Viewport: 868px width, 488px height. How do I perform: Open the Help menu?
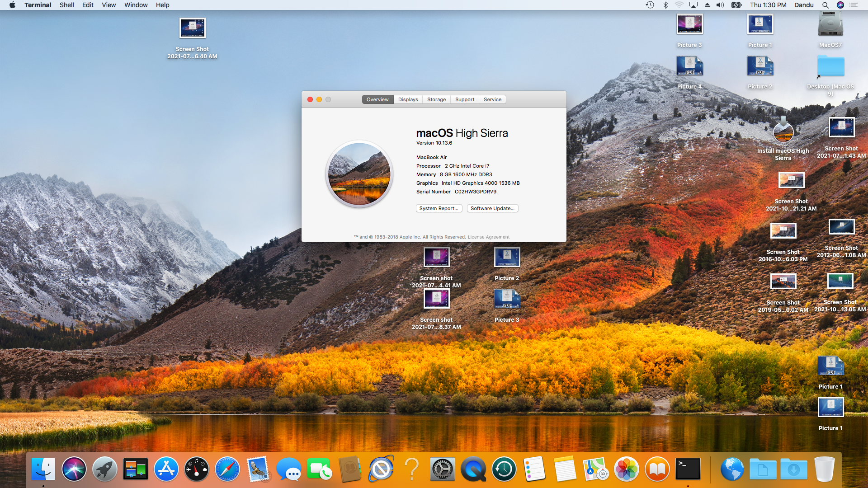click(162, 5)
